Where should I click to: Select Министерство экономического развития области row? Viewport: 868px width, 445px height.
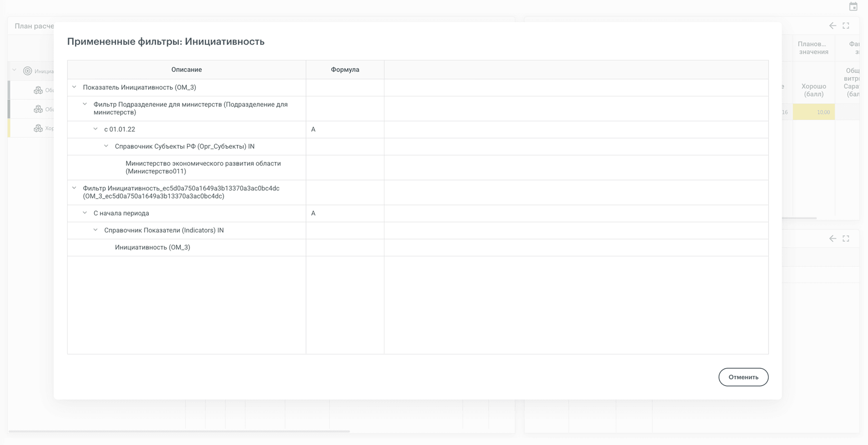click(x=418, y=167)
